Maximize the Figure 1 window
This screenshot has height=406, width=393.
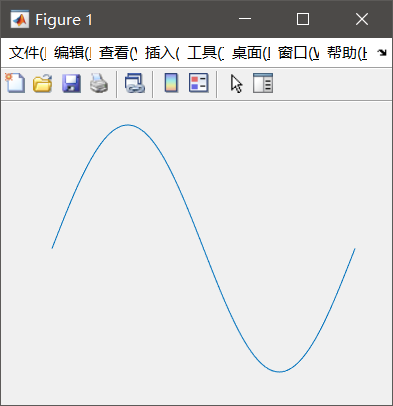pos(303,19)
